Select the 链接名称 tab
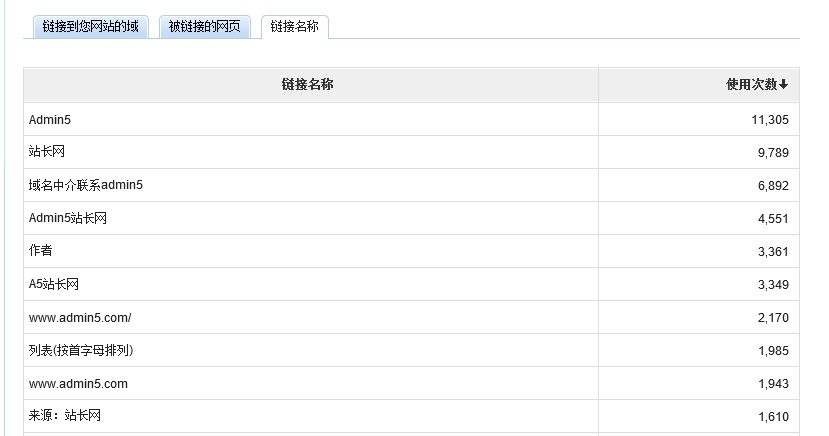The image size is (829, 436). pyautogui.click(x=294, y=26)
